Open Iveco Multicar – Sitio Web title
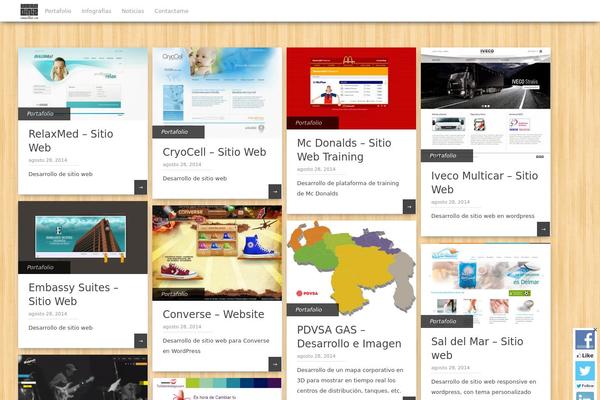The height and width of the screenshot is (400, 600). point(484,183)
